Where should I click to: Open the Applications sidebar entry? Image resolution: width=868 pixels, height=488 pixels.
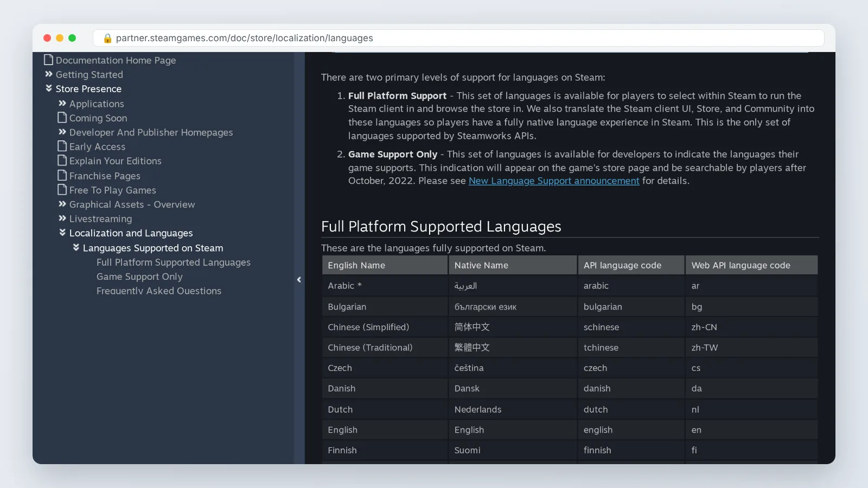[97, 104]
